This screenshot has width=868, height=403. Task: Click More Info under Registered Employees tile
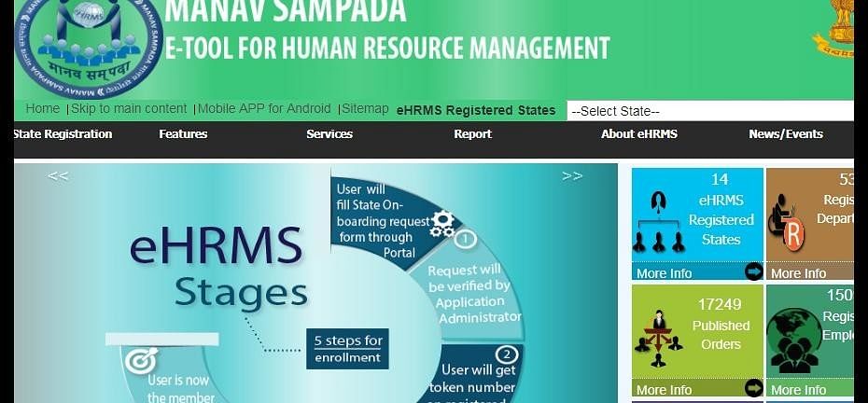(x=798, y=390)
